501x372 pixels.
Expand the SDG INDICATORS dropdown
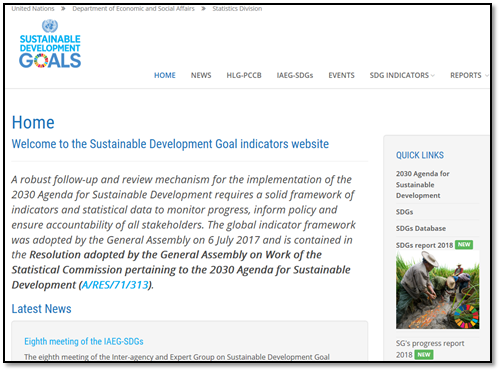pos(402,75)
